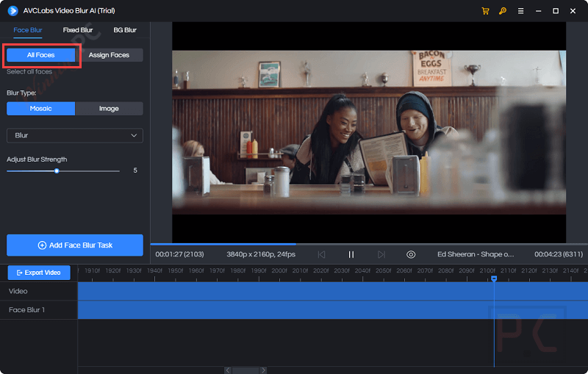Click the 1950f mark on timeline ruler
The image size is (588, 374).
pos(176,270)
